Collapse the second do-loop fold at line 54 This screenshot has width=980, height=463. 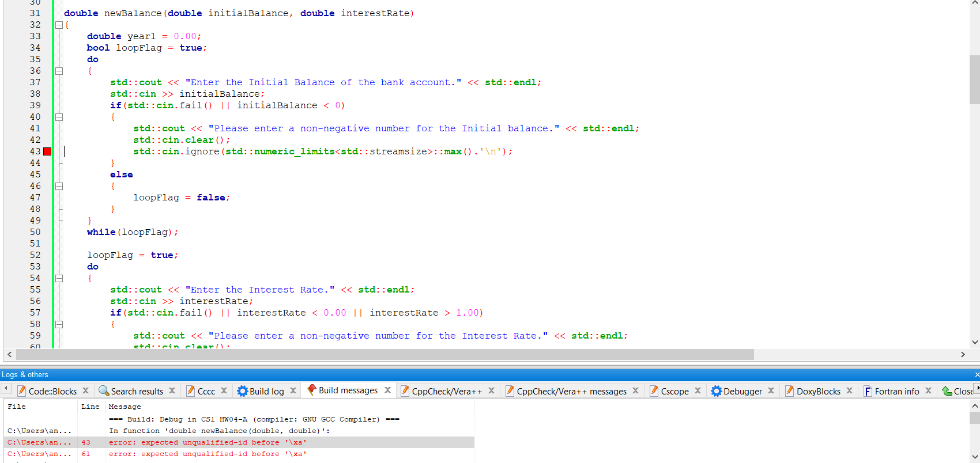click(59, 278)
